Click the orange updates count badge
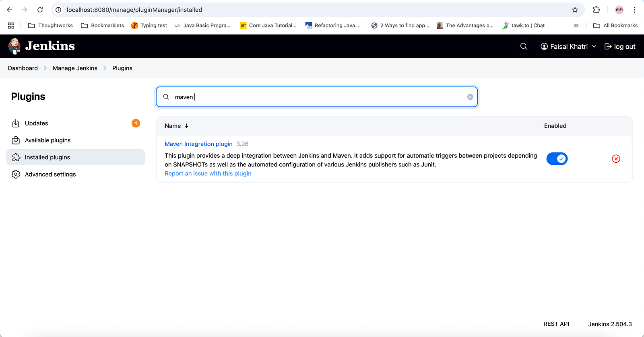This screenshot has height=337, width=644. tap(136, 123)
